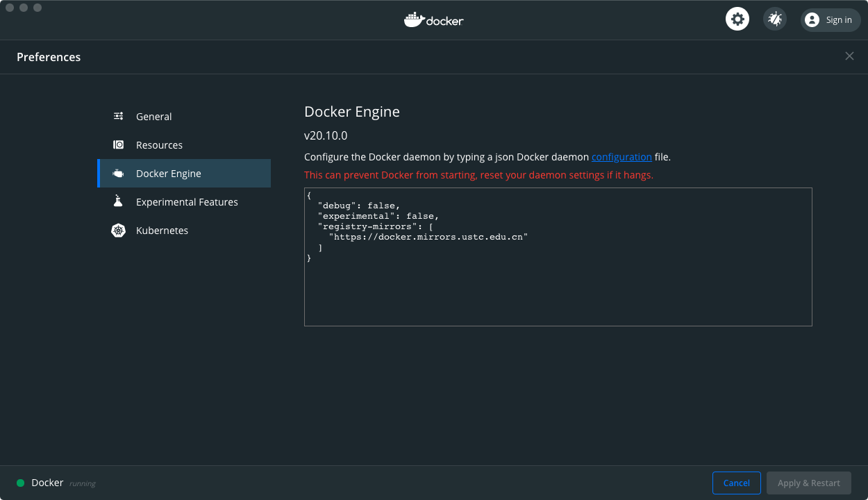This screenshot has width=868, height=500.
Task: Close the Preferences panel
Action: click(x=849, y=56)
